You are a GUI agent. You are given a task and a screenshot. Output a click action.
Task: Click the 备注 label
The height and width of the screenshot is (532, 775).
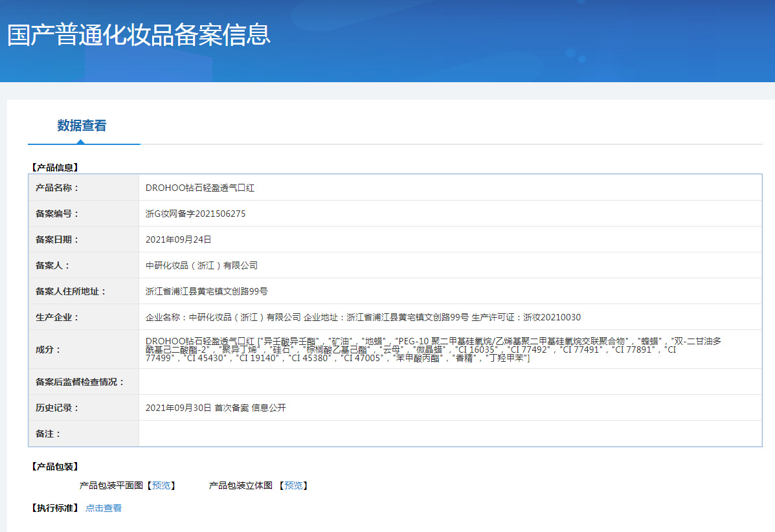(48, 434)
